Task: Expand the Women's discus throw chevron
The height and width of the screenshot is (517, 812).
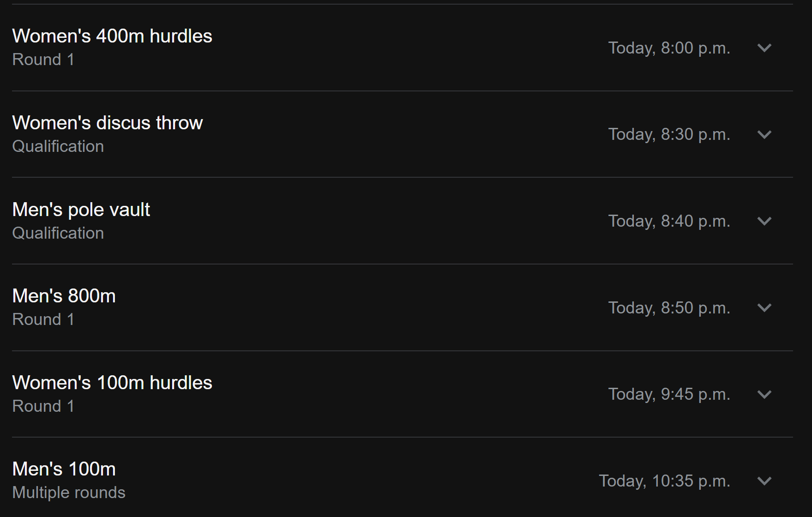Action: click(764, 135)
